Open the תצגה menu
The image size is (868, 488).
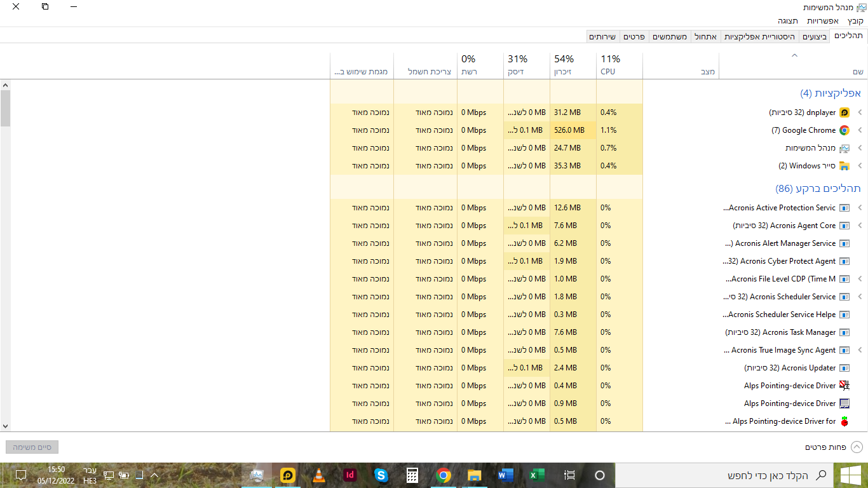[788, 21]
